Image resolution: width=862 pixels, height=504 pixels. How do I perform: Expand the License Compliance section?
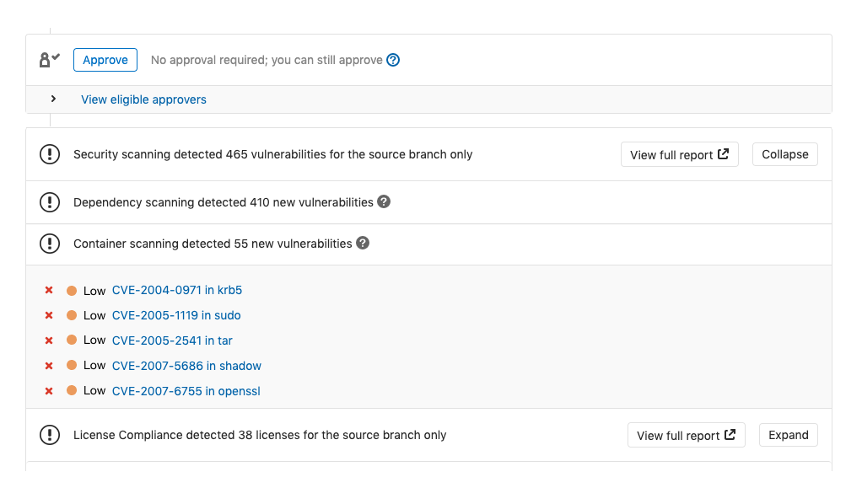coord(788,435)
